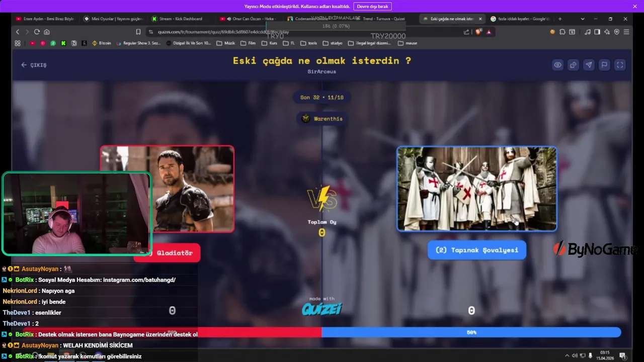The width and height of the screenshot is (644, 362).
Task: Open the apps grid icon in bookmarks bar
Action: coord(18,43)
